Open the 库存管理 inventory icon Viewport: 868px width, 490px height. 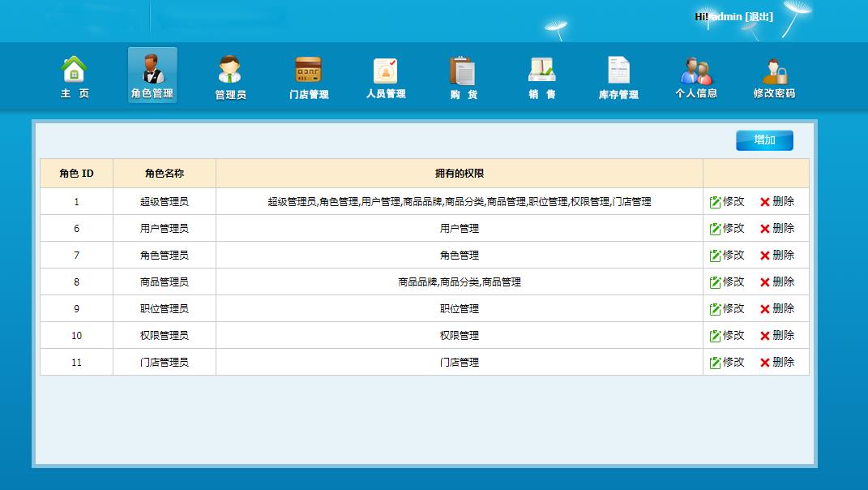pos(618,77)
